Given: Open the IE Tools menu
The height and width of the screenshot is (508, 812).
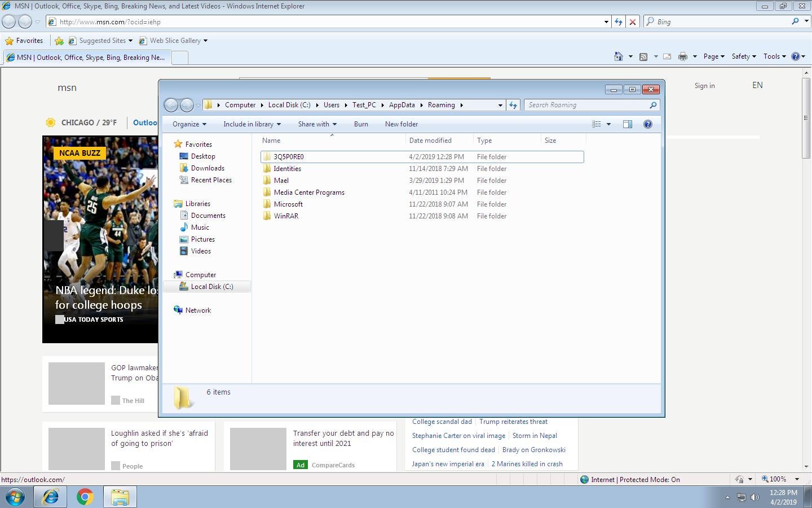Looking at the screenshot, I should tap(774, 56).
